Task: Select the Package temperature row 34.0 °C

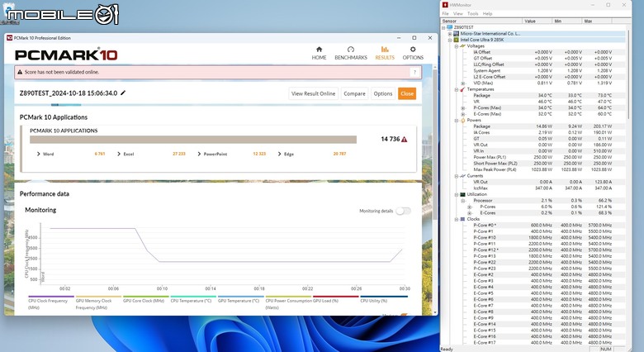Action: 542,95
